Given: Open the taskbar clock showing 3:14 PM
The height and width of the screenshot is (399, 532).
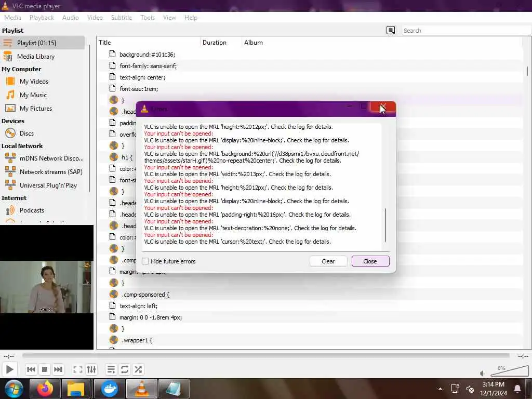Looking at the screenshot, I should tap(494, 389).
